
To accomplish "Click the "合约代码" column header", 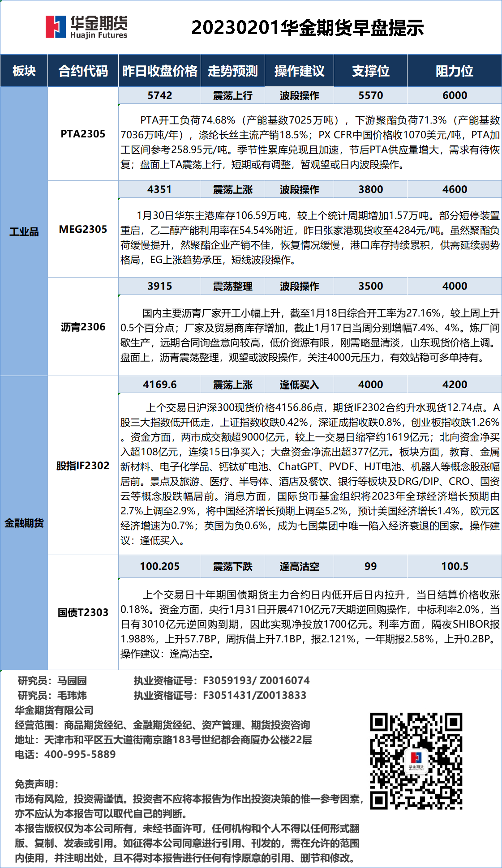I will coord(83,71).
